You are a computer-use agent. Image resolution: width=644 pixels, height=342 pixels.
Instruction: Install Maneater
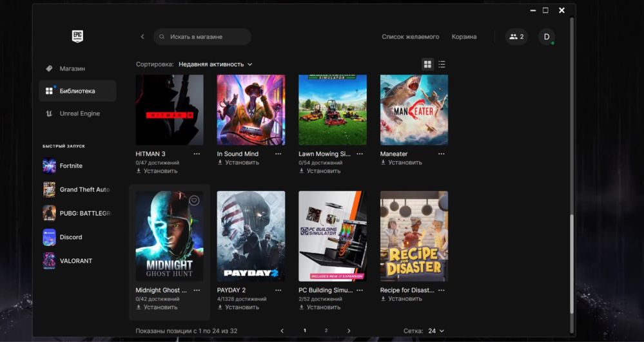[401, 162]
